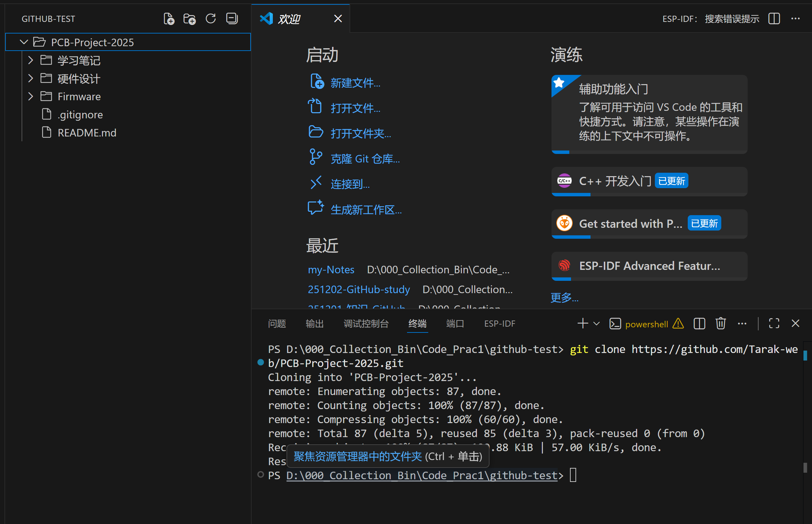This screenshot has width=812, height=524.
Task: Open the terminal panel more actions menu
Action: tap(742, 324)
